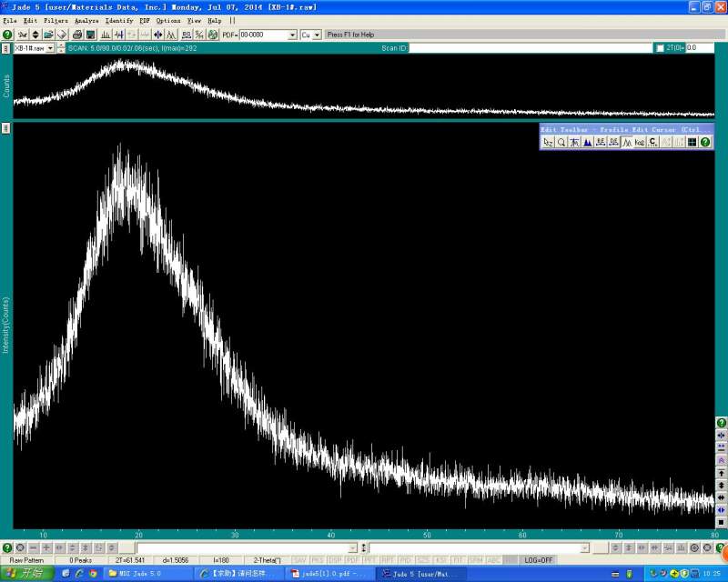Select the zoom magnifier tool in Edit Toolbar
Viewport: 728px width, 582px height.
(x=561, y=142)
